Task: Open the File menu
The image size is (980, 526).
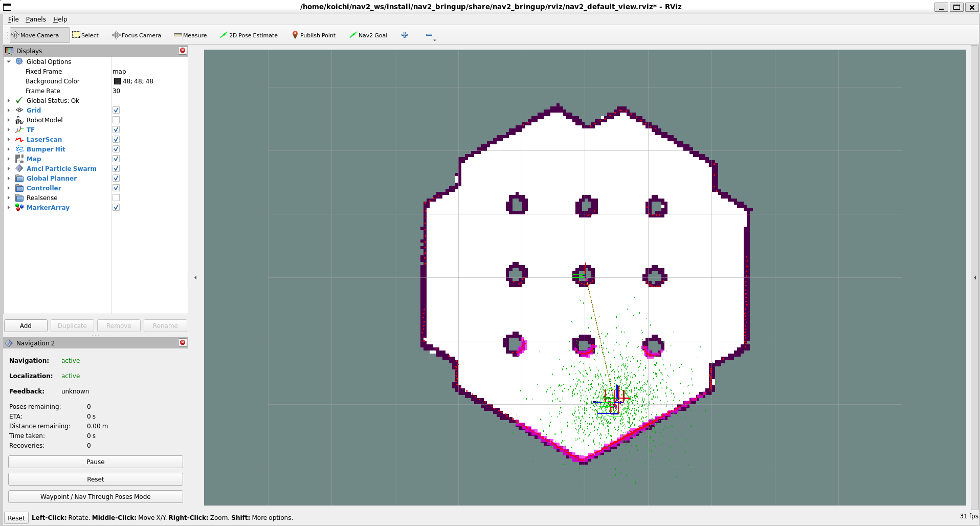Action: 13,19
